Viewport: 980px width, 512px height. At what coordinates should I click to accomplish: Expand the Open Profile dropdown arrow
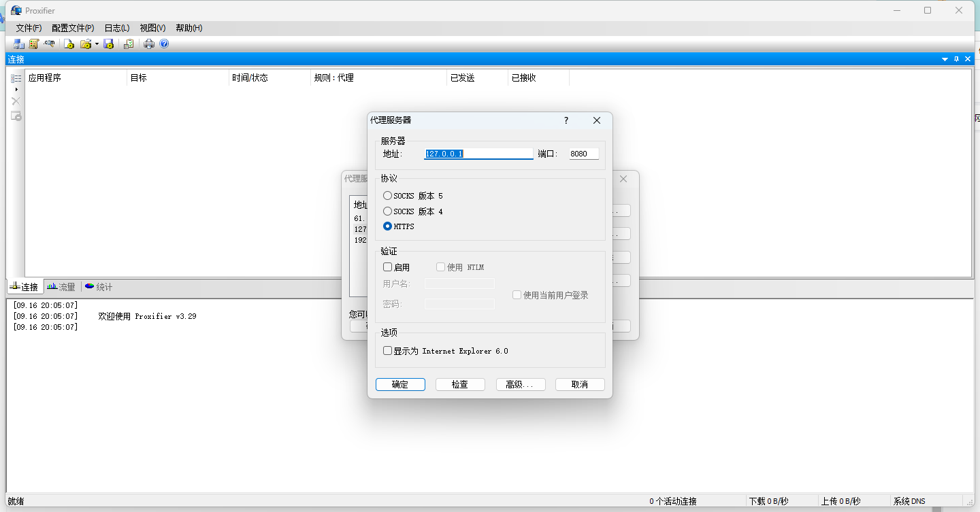97,44
